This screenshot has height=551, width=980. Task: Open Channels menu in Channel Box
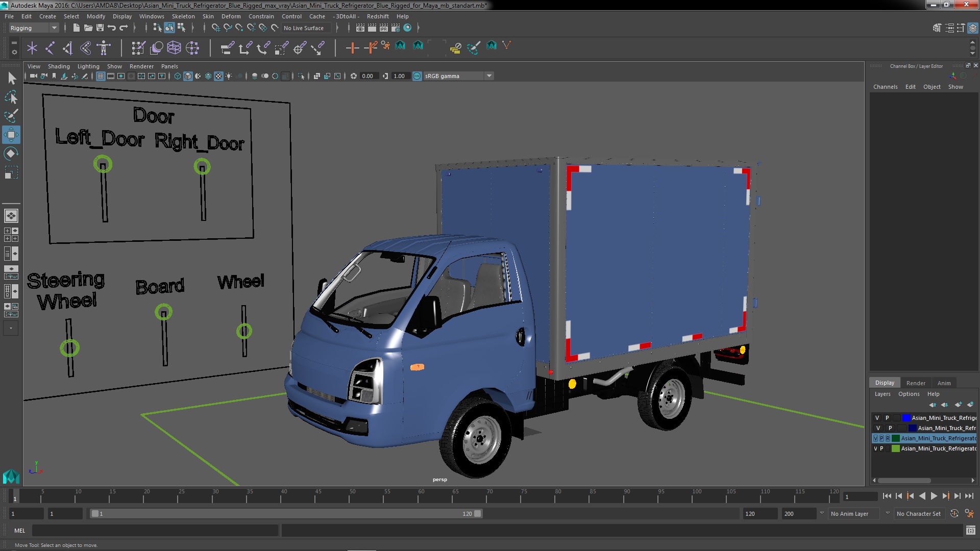pos(885,87)
